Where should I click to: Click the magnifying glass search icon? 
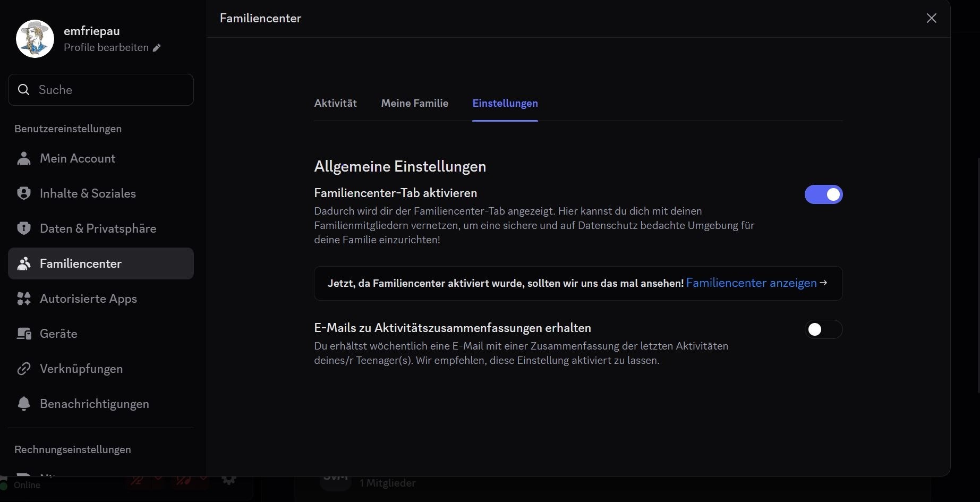pos(23,90)
